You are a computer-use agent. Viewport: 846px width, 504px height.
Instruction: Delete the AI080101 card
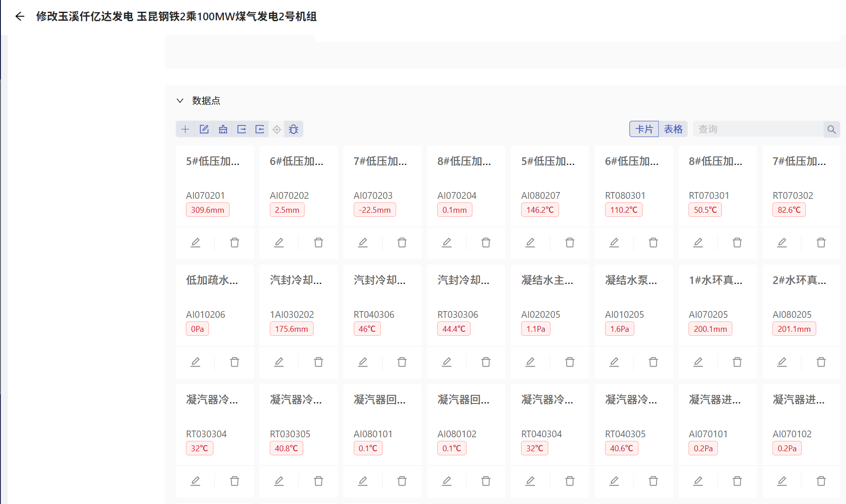pyautogui.click(x=402, y=481)
